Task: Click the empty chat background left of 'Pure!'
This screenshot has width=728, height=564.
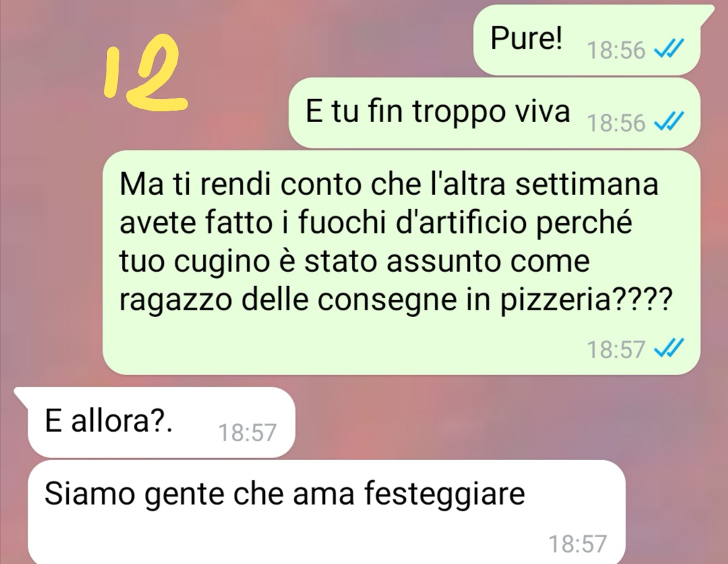Action: click(325, 40)
